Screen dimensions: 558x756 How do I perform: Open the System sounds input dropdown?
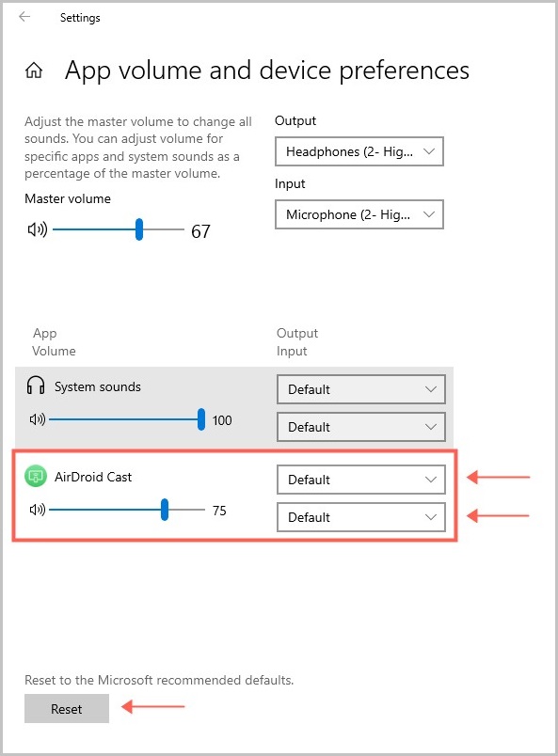pyautogui.click(x=359, y=427)
